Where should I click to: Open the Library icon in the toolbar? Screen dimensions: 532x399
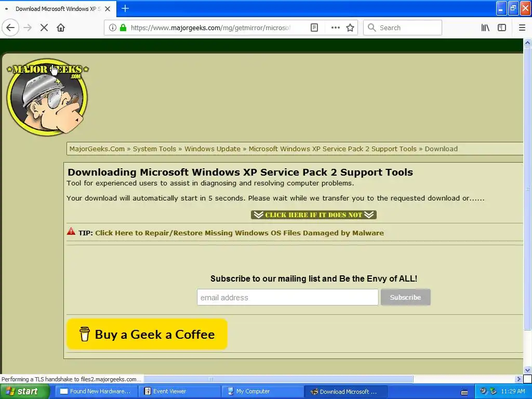(485, 28)
